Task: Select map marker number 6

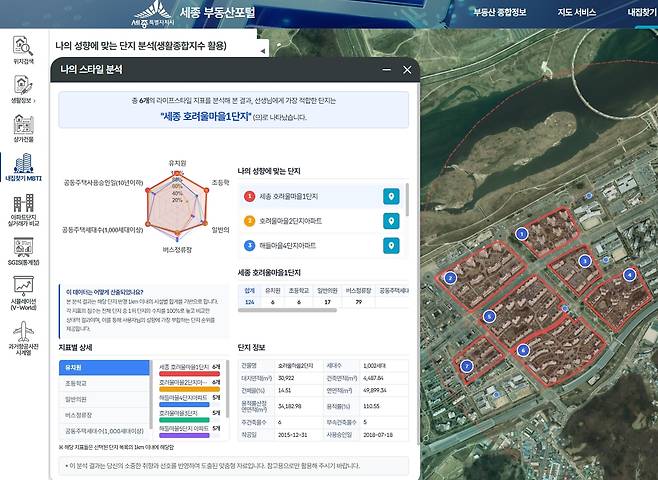Action: 523,350
